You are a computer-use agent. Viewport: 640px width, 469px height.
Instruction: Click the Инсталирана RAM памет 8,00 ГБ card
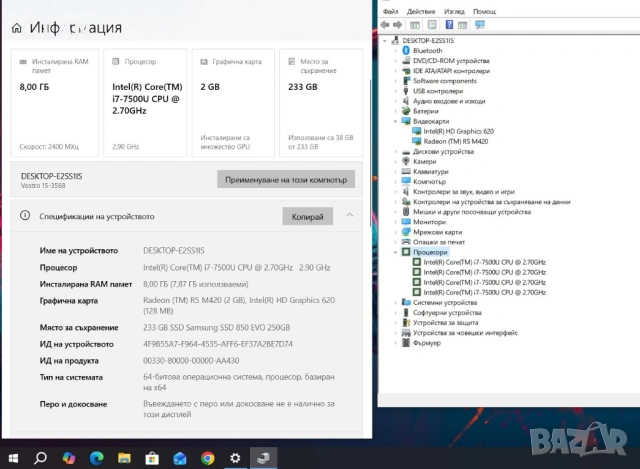point(54,103)
